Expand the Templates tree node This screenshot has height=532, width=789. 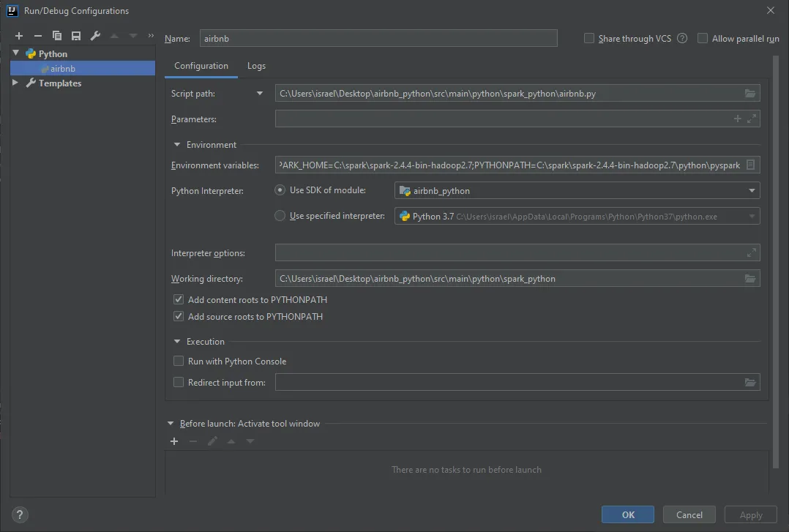coord(16,83)
